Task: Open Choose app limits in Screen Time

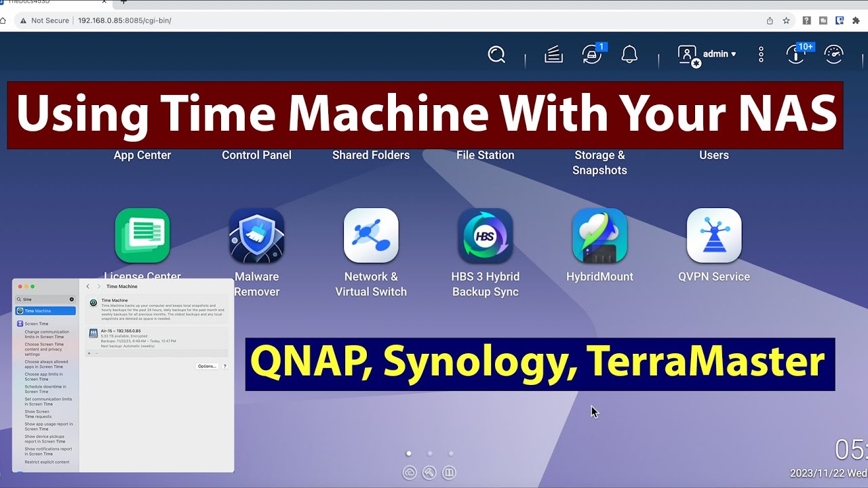Action: click(x=43, y=377)
